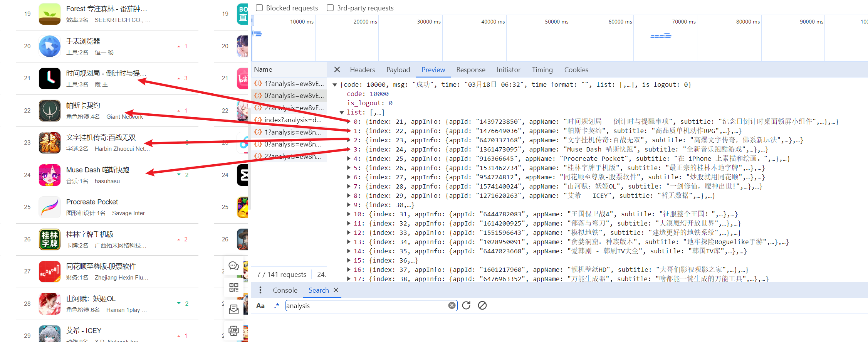The image size is (868, 342).
Task: Toggle match case Aa option
Action: tap(260, 306)
